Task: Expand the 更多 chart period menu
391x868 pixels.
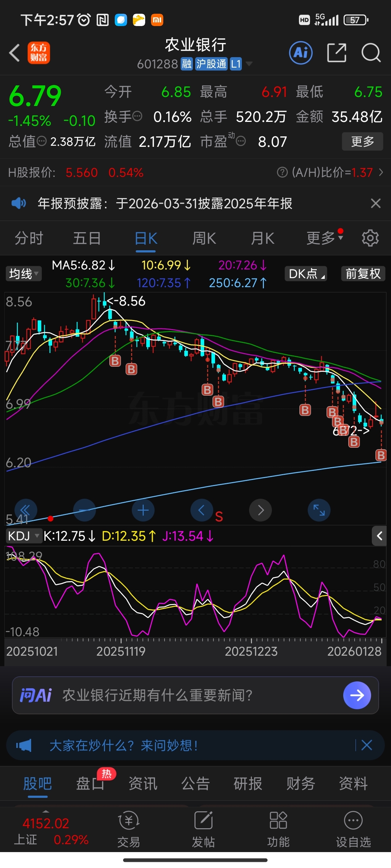Action: click(325, 238)
